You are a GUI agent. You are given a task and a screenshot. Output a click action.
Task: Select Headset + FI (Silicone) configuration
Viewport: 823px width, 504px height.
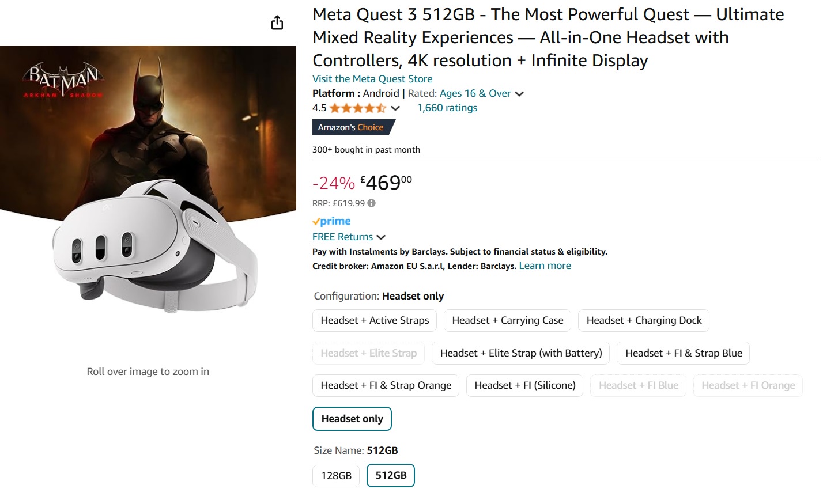coord(524,385)
